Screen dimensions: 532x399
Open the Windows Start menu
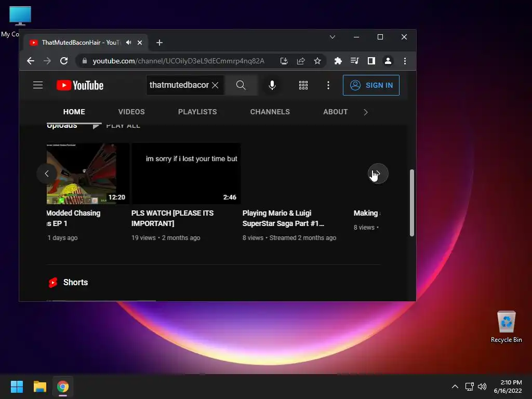tap(17, 387)
